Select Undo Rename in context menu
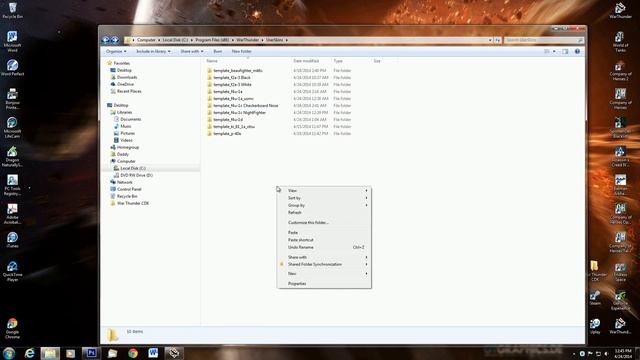Image resolution: width=640 pixels, height=360 pixels. 324,247
